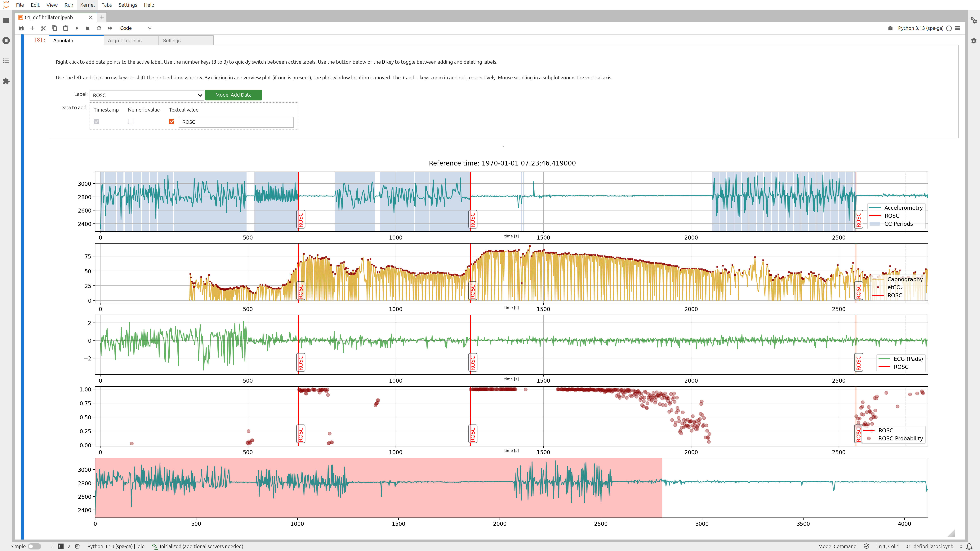This screenshot has height=551, width=980.
Task: Click the kernels chip icon in status bar
Action: (77, 546)
